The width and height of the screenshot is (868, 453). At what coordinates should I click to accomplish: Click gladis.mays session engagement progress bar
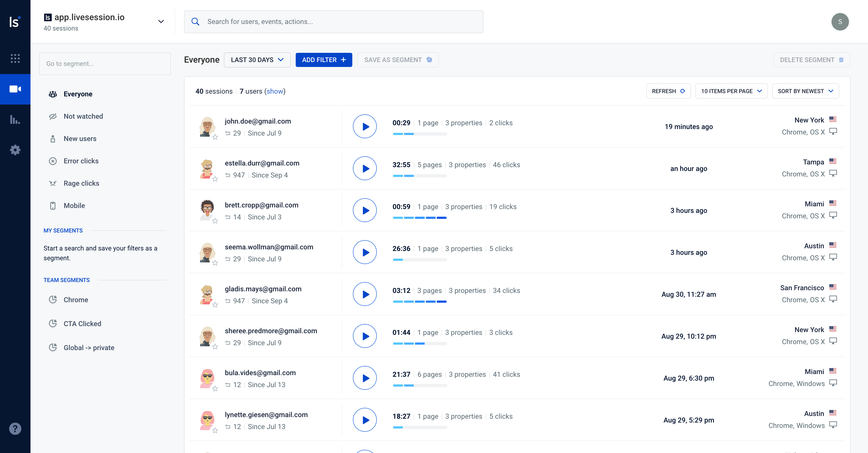[x=420, y=302]
